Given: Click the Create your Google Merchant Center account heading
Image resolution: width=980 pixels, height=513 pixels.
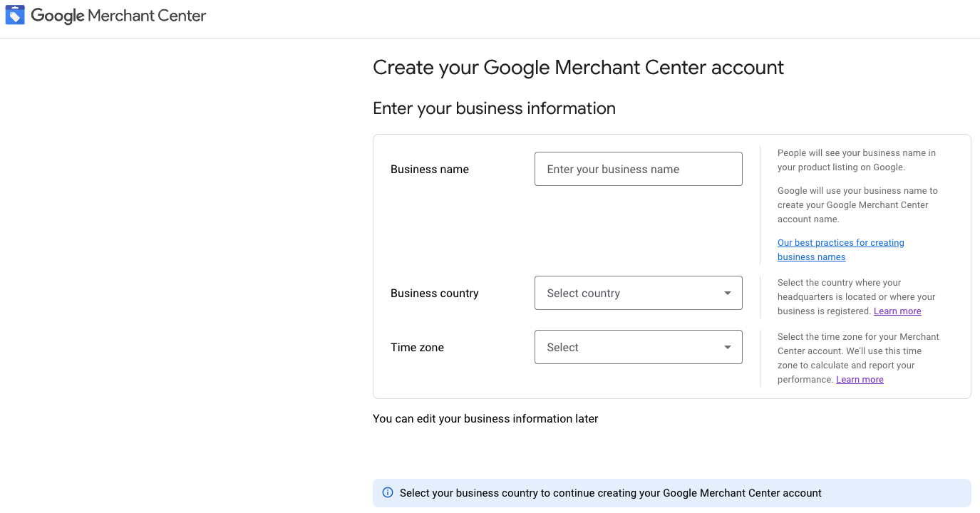Looking at the screenshot, I should (577, 67).
